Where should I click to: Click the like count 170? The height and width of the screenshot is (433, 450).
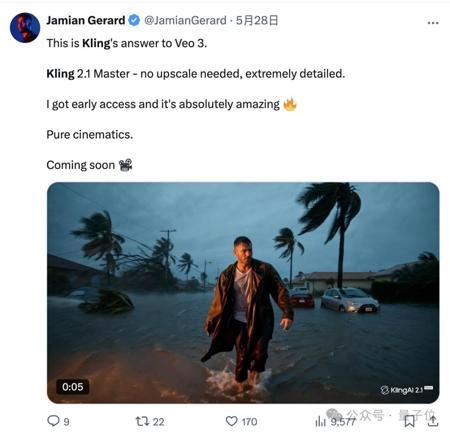pos(249,422)
